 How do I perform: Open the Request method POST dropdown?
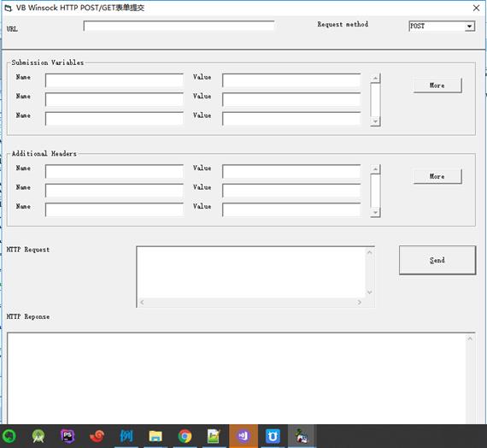(x=470, y=27)
